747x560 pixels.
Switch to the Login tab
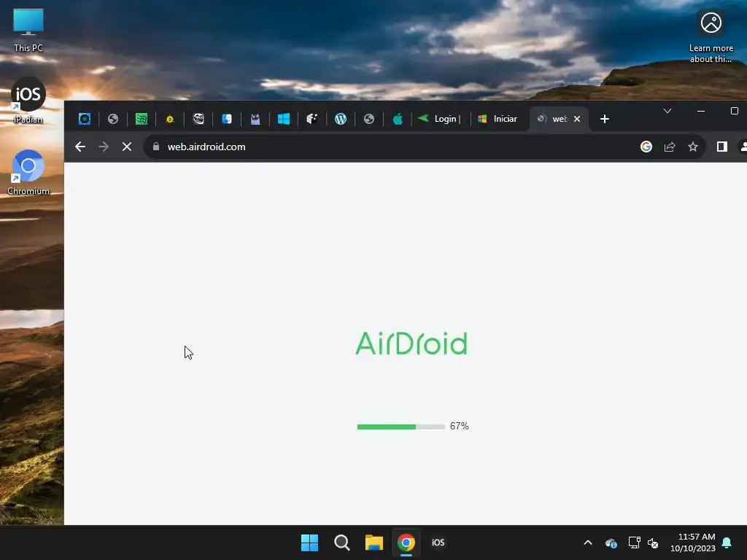click(x=439, y=119)
